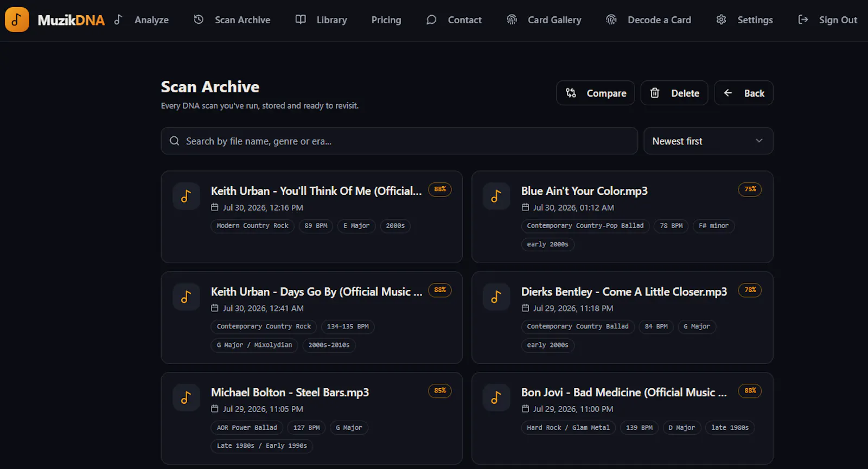Click calendar icon next to Jul 30, 2026, 01:12 AM
Image resolution: width=868 pixels, height=469 pixels.
click(525, 207)
